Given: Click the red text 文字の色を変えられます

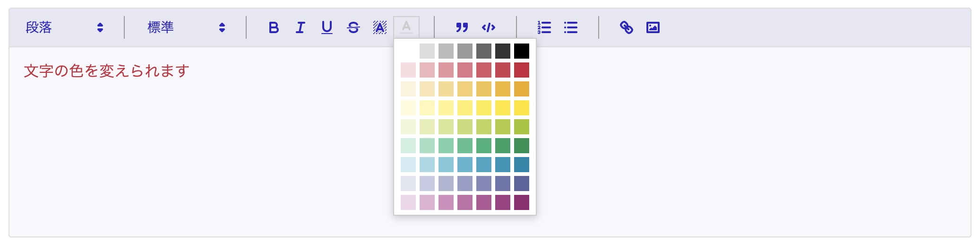Looking at the screenshot, I should [107, 71].
